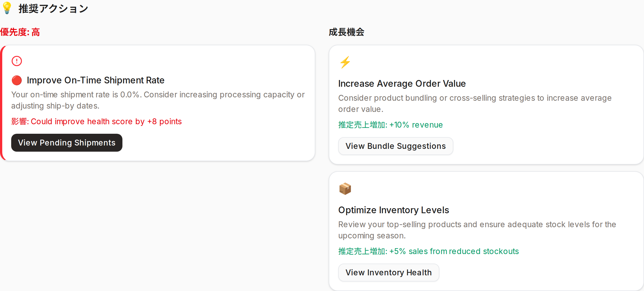Screen dimensions: 644x291
Task: Open View Bundle Suggestions
Action: pyautogui.click(x=396, y=146)
